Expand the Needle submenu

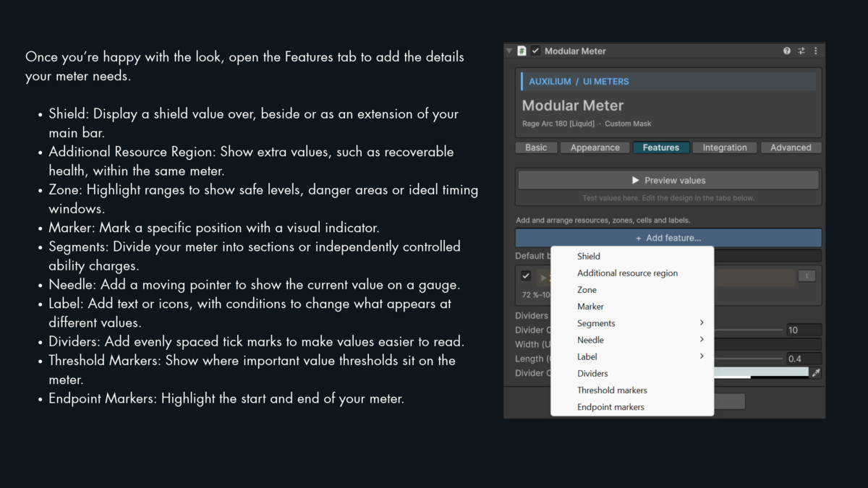632,340
